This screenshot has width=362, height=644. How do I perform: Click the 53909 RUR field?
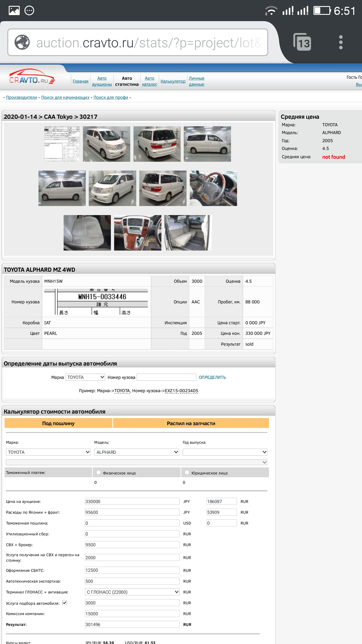222,512
